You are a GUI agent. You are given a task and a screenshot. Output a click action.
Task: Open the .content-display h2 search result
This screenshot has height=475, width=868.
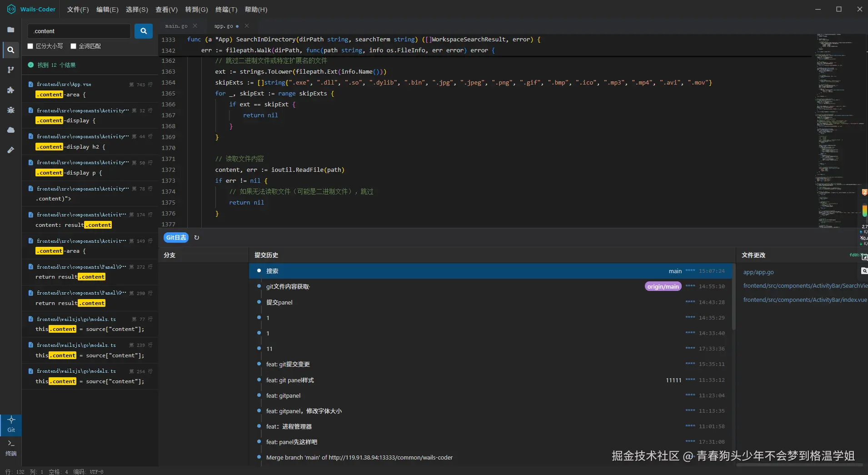click(x=90, y=142)
